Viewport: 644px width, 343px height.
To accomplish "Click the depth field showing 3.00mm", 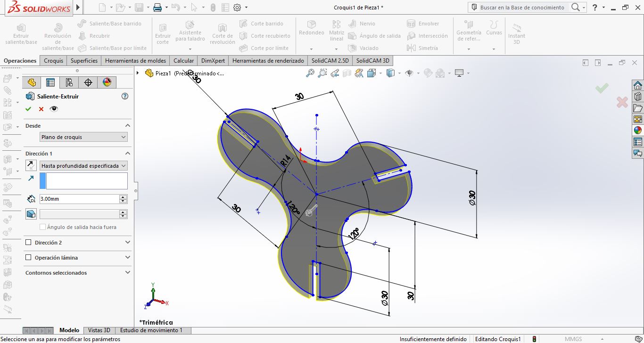I will [x=79, y=199].
